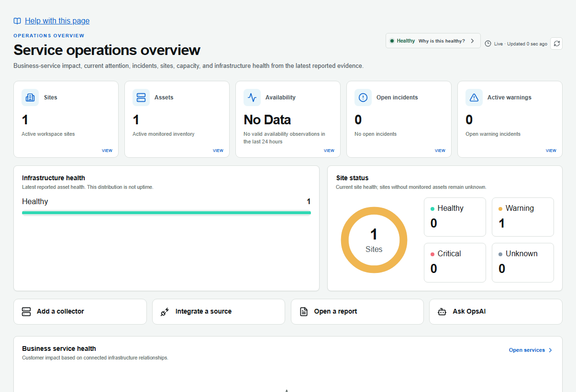The image size is (576, 392).
Task: Open VIEW link on Assets card
Action: pos(218,151)
